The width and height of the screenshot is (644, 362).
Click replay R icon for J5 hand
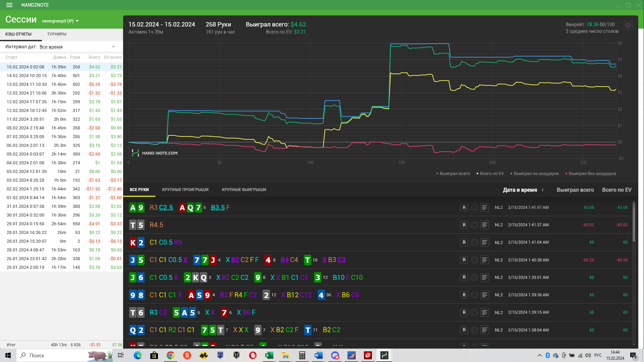(464, 260)
